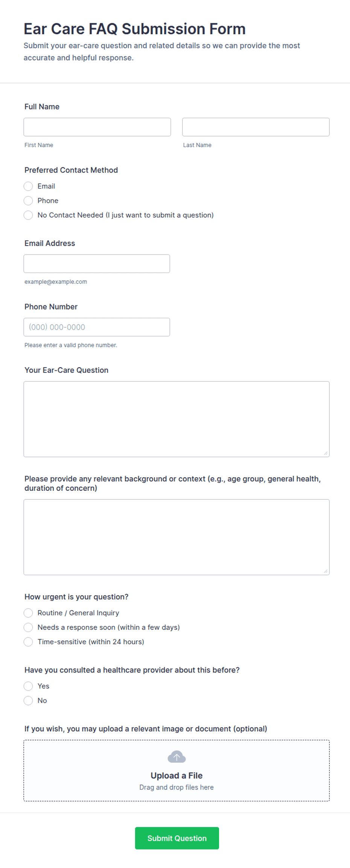Focus the Last Name input field

pyautogui.click(x=256, y=127)
